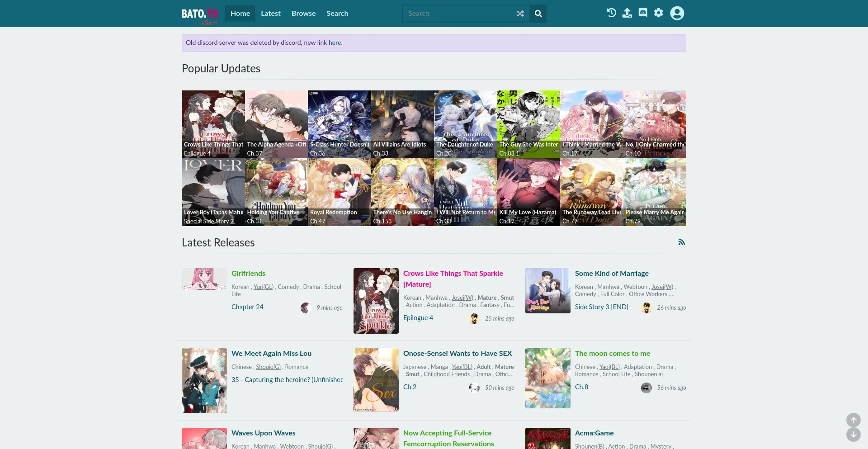Click the RSS feed icon
Image resolution: width=868 pixels, height=449 pixels.
click(682, 242)
